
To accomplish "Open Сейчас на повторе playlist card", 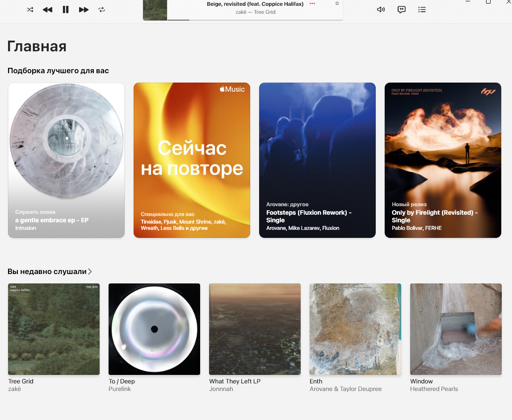I will (192, 160).
